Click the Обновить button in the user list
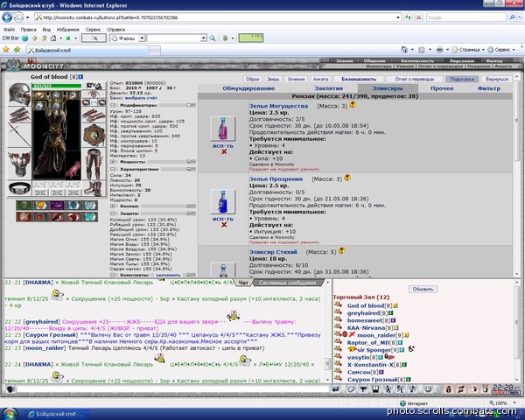The image size is (525, 420). coord(423,289)
